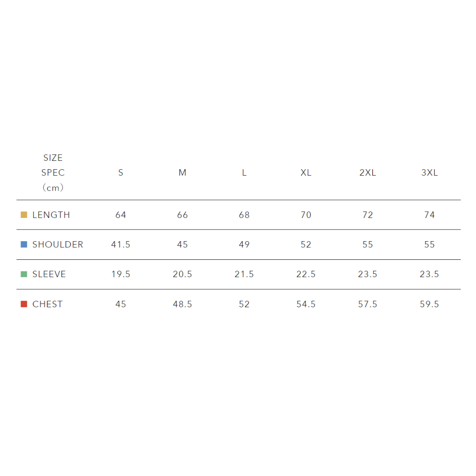This screenshot has width=476, height=476.
Task: Click the yellow square beside LENGTH
Action: tap(24, 215)
